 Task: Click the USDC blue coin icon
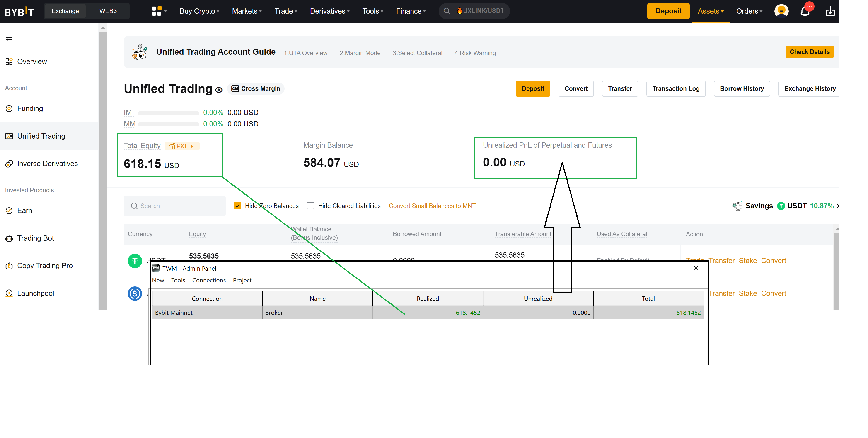(135, 294)
